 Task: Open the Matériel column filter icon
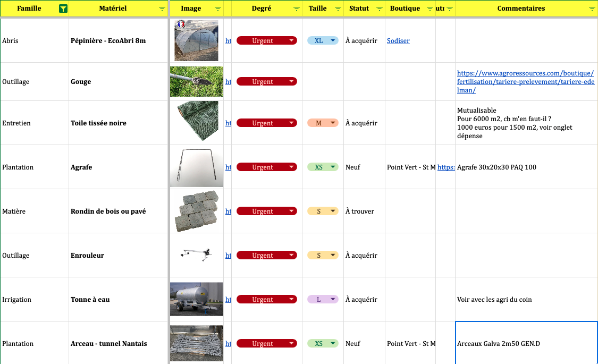pos(162,9)
